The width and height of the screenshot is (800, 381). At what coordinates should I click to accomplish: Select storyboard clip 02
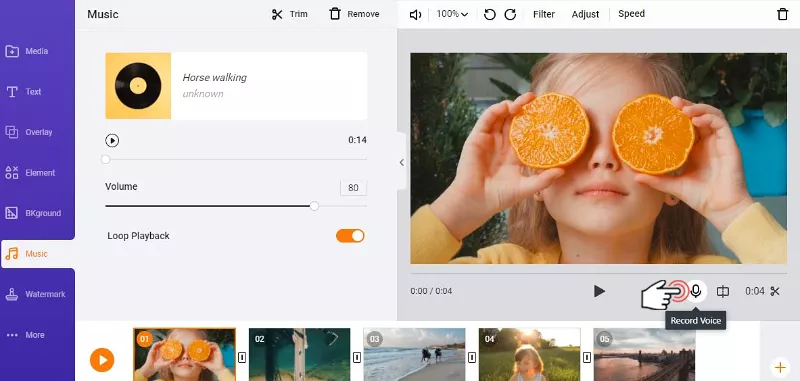[x=299, y=354]
